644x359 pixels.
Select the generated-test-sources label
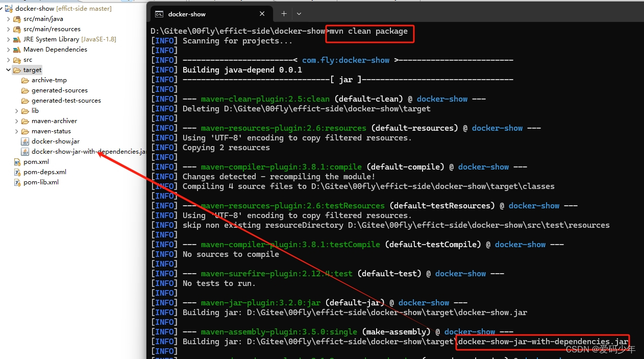click(x=66, y=101)
